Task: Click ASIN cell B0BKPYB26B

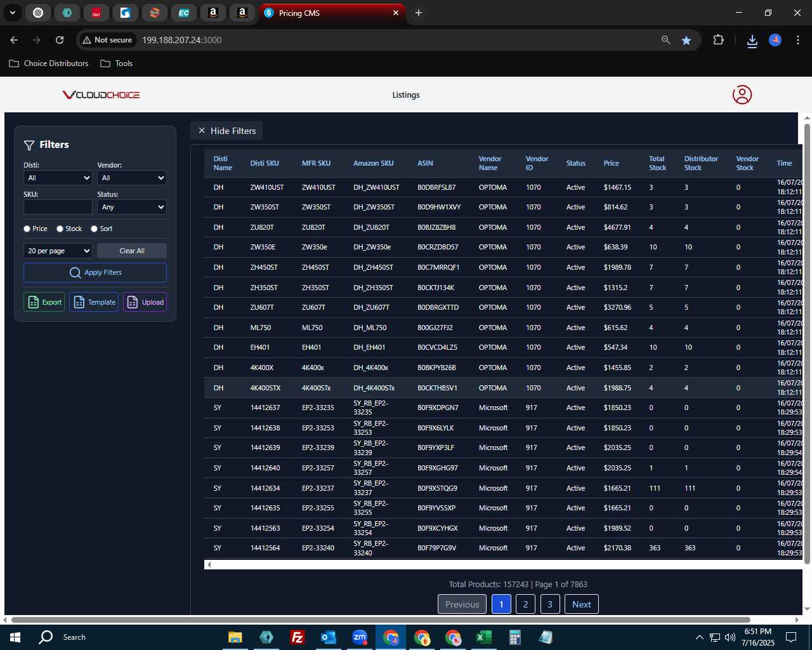Action: click(x=436, y=368)
